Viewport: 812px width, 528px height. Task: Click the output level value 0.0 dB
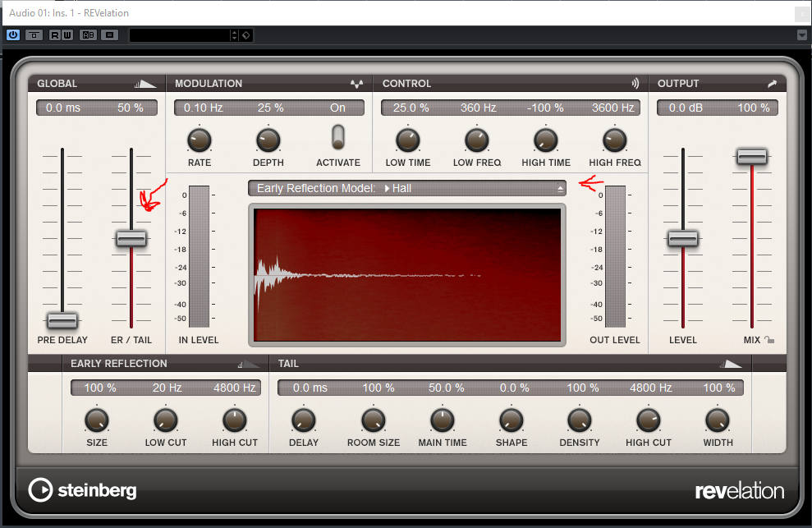pyautogui.click(x=686, y=108)
